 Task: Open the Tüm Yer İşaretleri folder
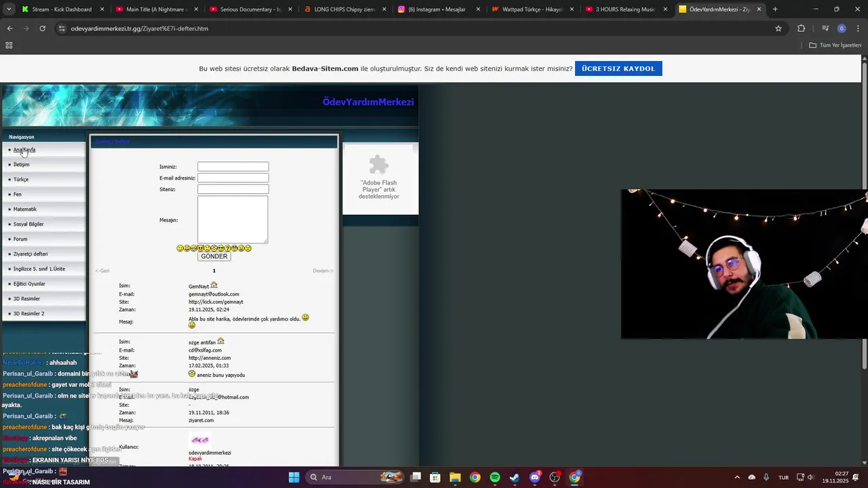pyautogui.click(x=835, y=45)
